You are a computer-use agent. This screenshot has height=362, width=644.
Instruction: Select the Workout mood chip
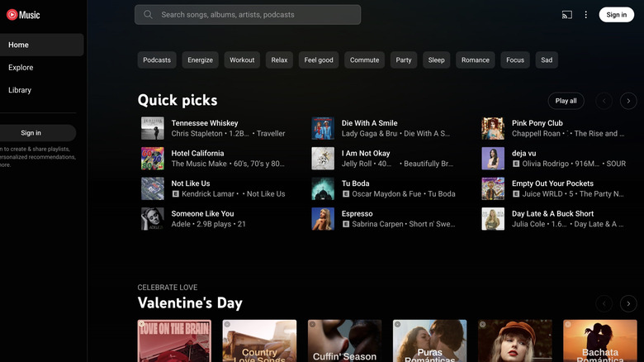point(242,60)
